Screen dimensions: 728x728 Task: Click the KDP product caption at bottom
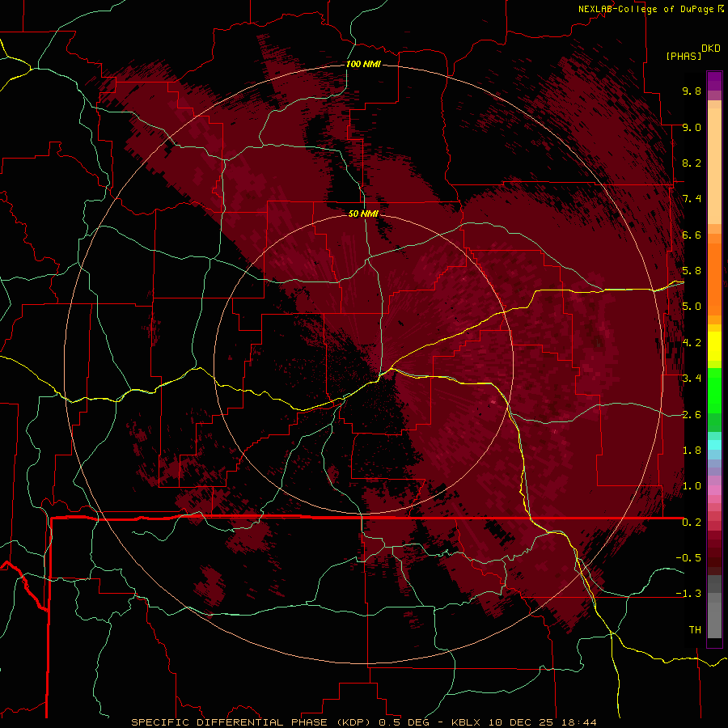(364, 722)
